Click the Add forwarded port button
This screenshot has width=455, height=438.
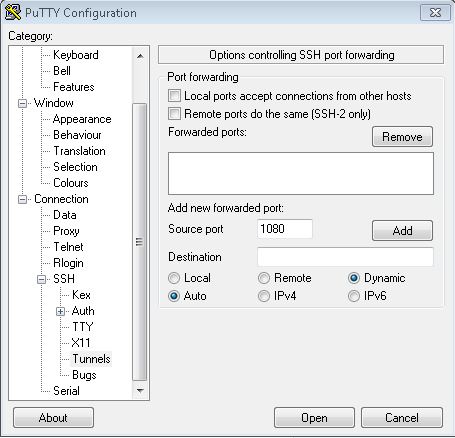[x=402, y=230]
